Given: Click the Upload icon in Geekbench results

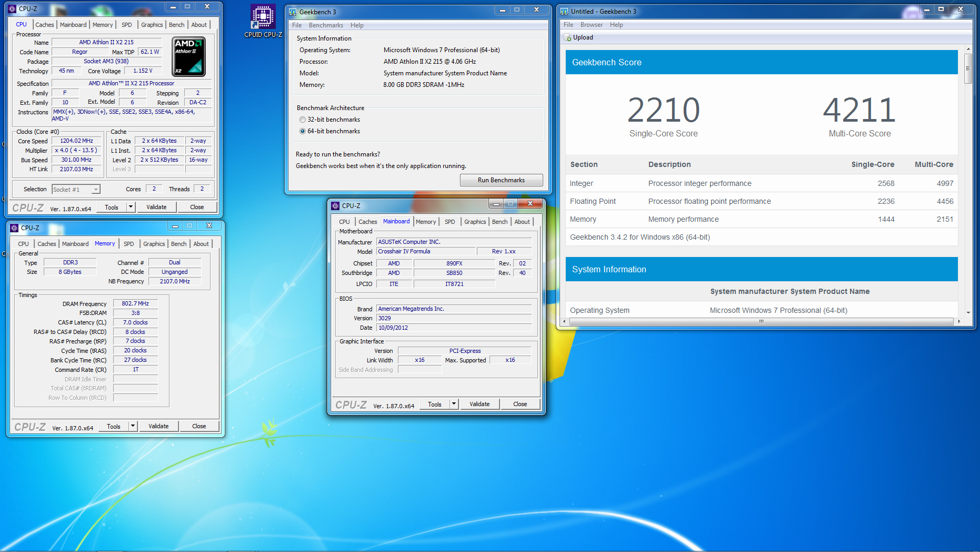Looking at the screenshot, I should pos(567,37).
